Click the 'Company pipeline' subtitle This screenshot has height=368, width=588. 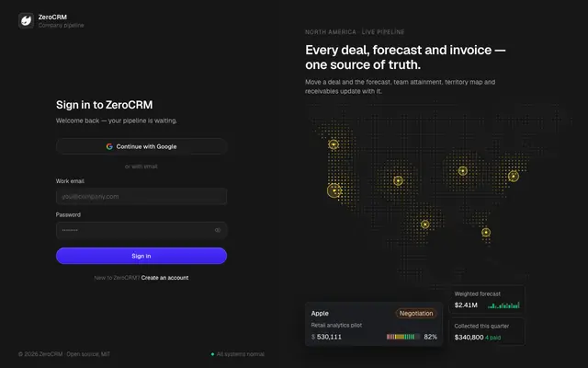coord(62,25)
